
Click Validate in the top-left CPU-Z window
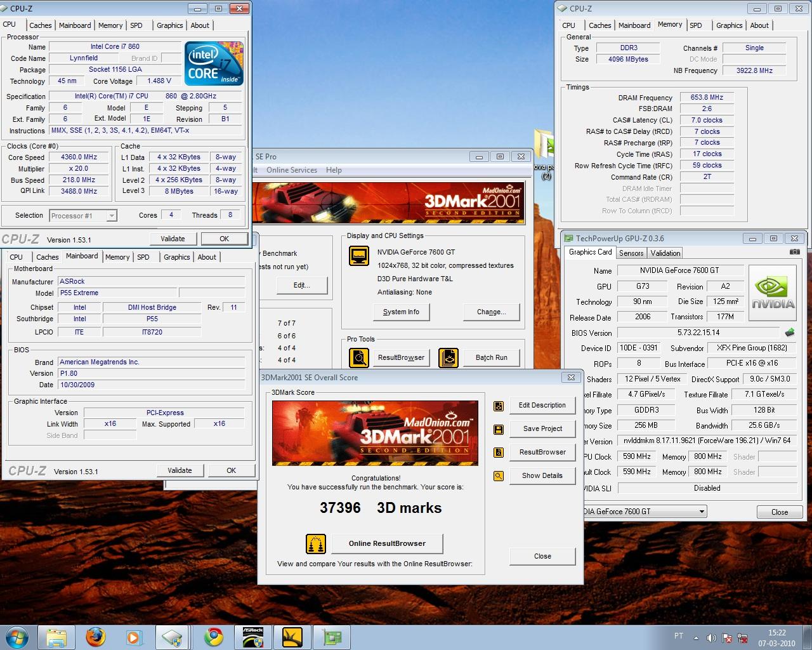pyautogui.click(x=173, y=239)
